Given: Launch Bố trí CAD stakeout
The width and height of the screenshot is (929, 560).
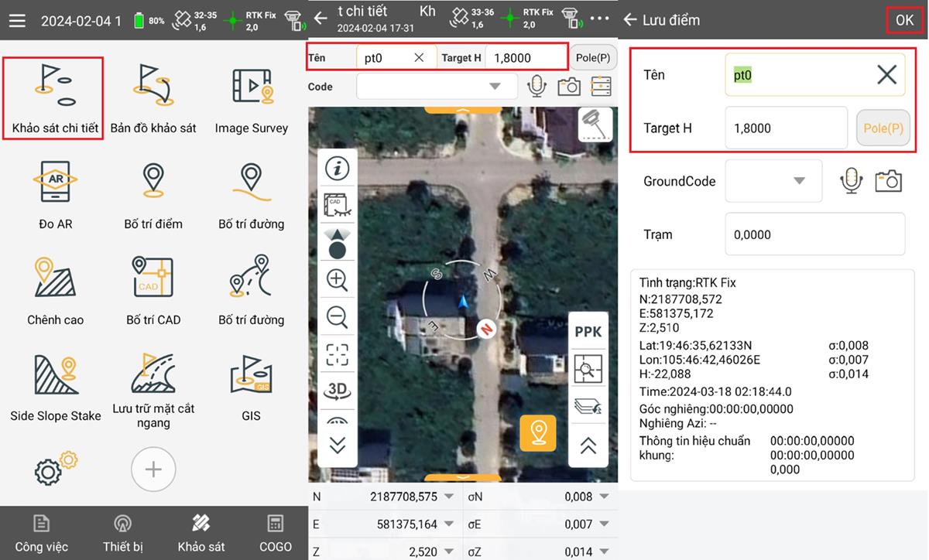Looking at the screenshot, I should pyautogui.click(x=153, y=290).
